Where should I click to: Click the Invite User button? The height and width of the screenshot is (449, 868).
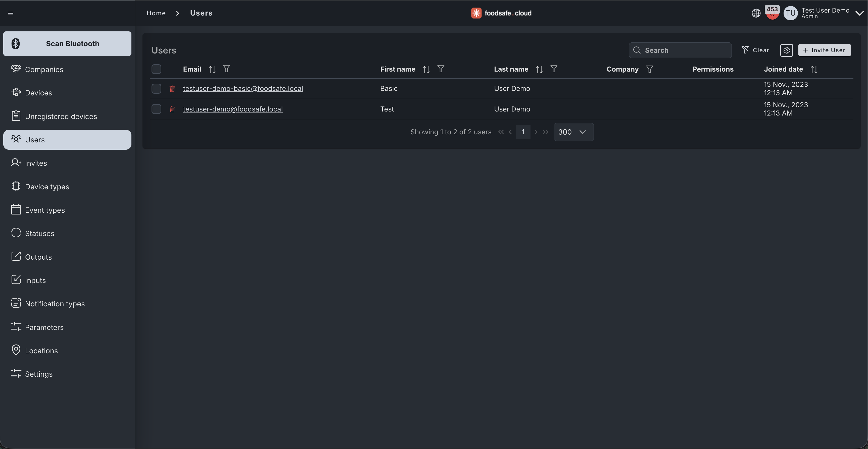(825, 50)
